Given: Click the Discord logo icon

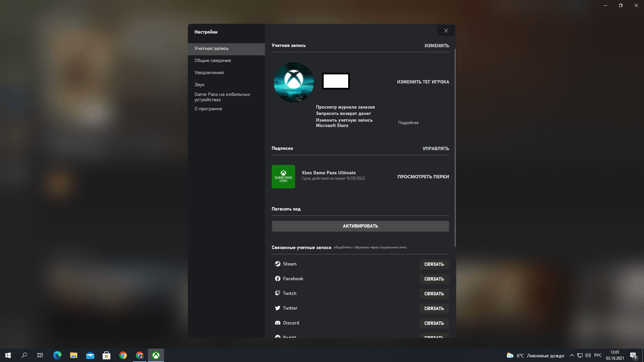Looking at the screenshot, I should [x=278, y=323].
